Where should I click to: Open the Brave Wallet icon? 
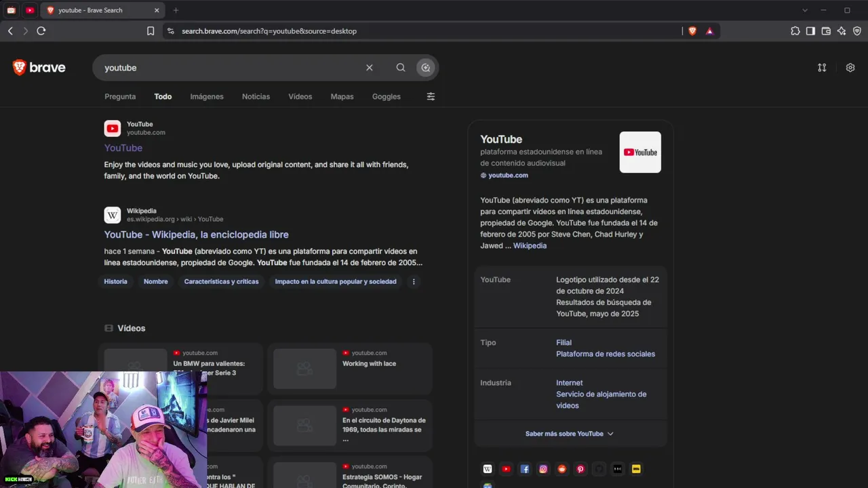coord(826,30)
